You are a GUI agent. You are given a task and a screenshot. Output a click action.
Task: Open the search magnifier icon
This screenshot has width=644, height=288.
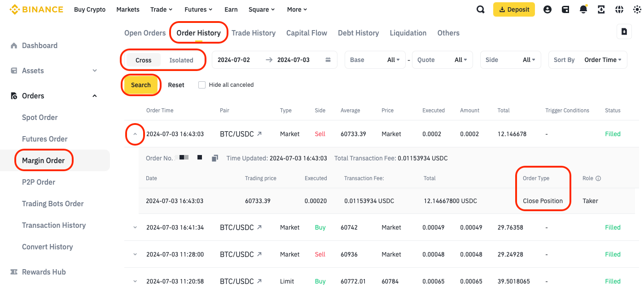click(x=481, y=9)
